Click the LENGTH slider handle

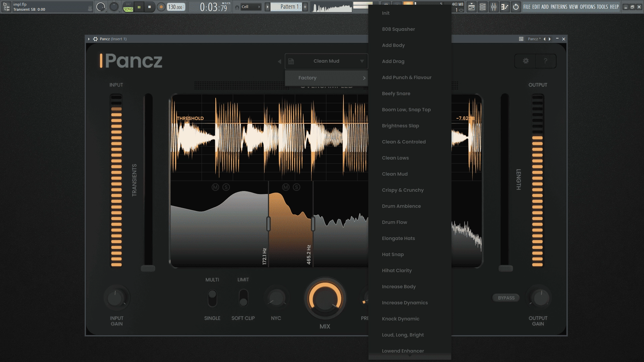point(506,268)
